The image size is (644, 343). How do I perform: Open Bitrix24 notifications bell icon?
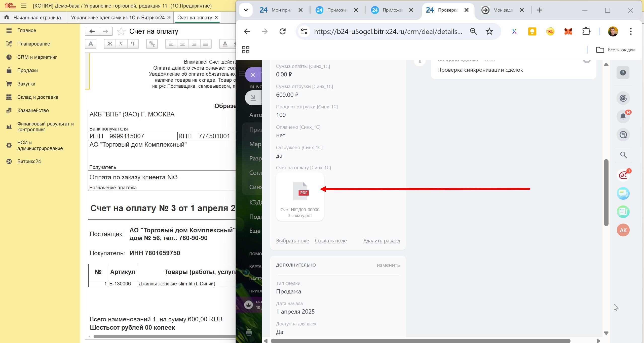(x=623, y=116)
